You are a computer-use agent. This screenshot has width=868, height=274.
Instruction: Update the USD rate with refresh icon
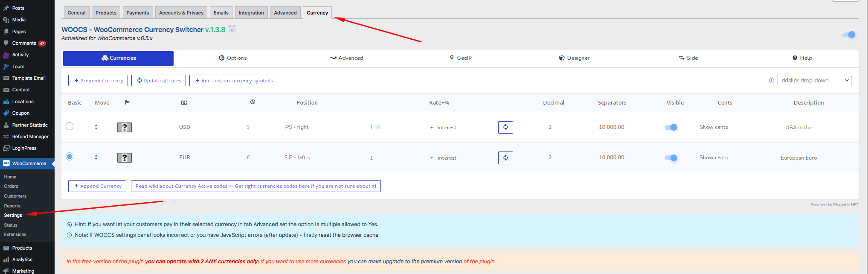coord(505,127)
